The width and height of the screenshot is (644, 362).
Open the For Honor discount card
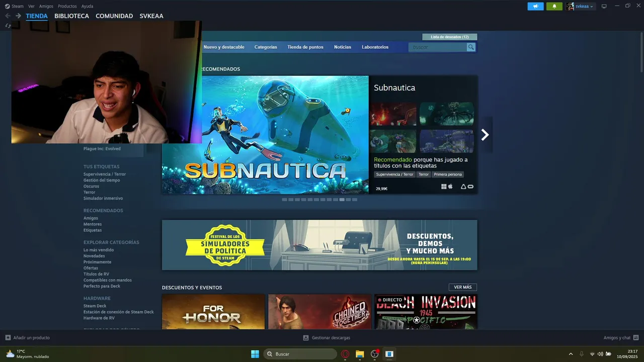tap(213, 312)
